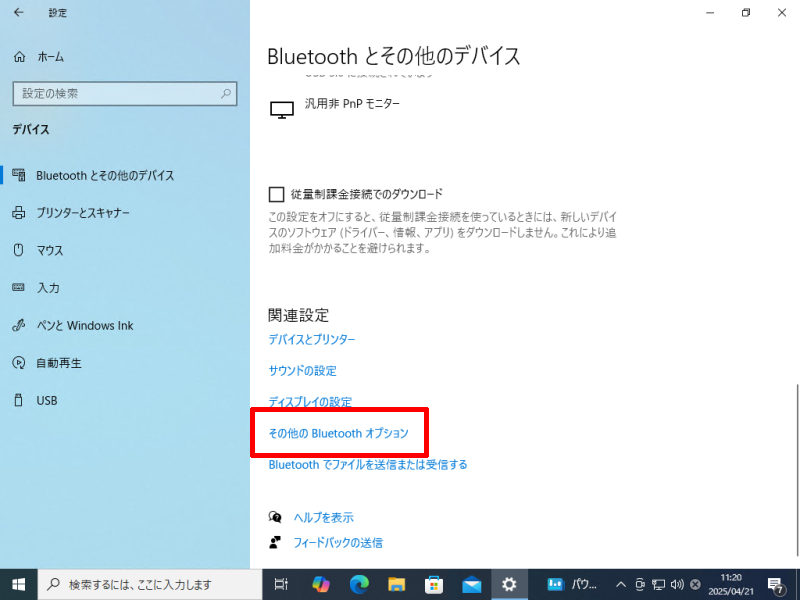Select the 汎用非 PnP モニター device

click(x=352, y=104)
